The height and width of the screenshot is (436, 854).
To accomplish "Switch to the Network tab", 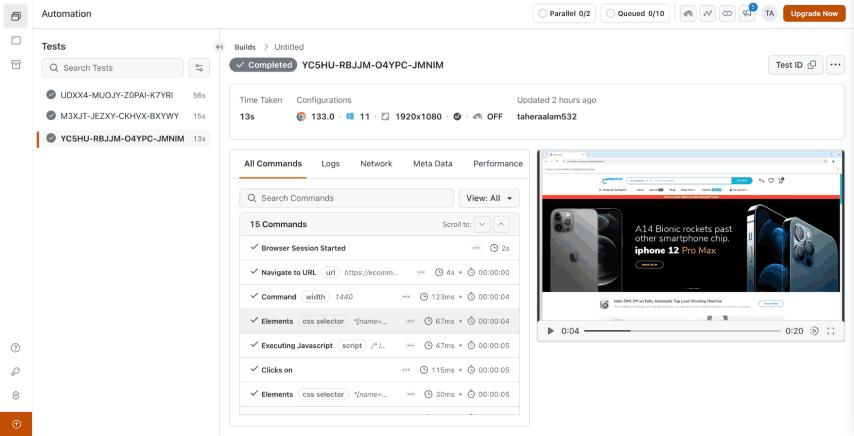I will pyautogui.click(x=376, y=164).
